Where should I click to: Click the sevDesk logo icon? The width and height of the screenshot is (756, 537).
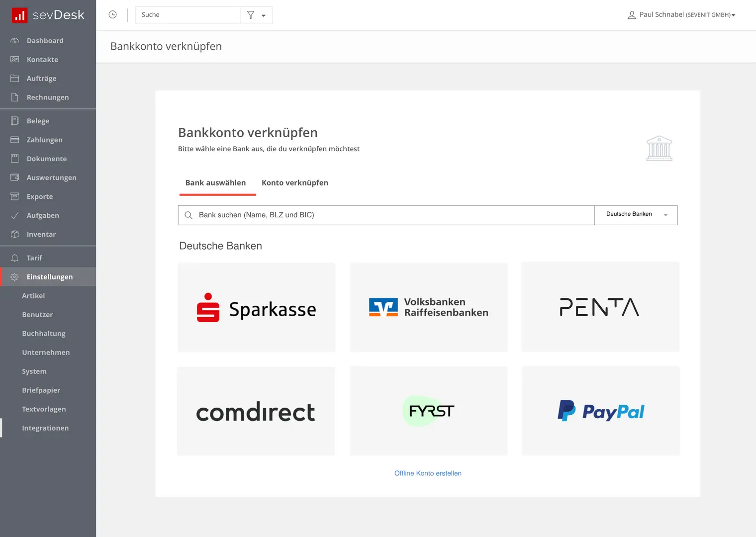coord(19,15)
